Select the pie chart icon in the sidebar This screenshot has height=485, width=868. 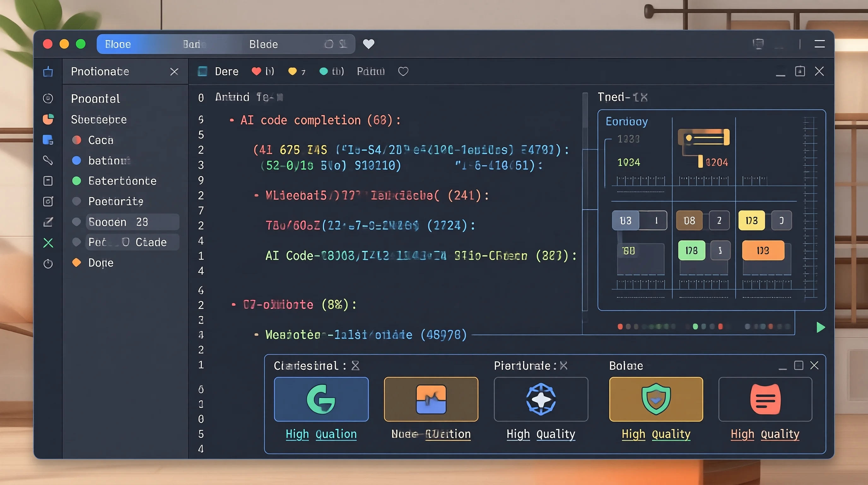pos(48,119)
